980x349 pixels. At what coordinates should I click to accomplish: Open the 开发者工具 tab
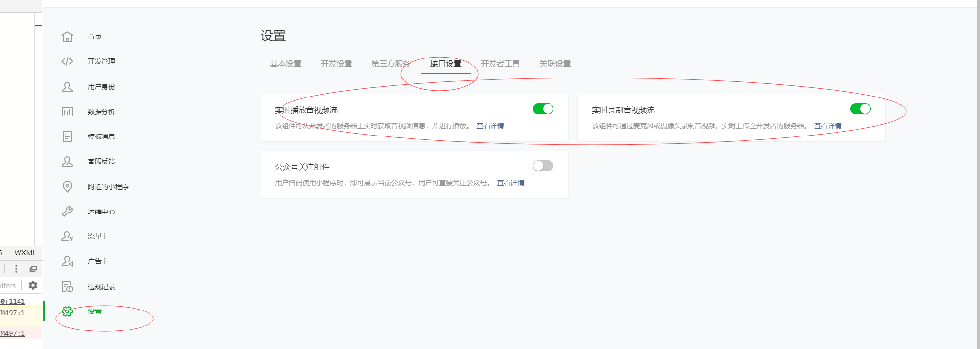click(x=500, y=64)
